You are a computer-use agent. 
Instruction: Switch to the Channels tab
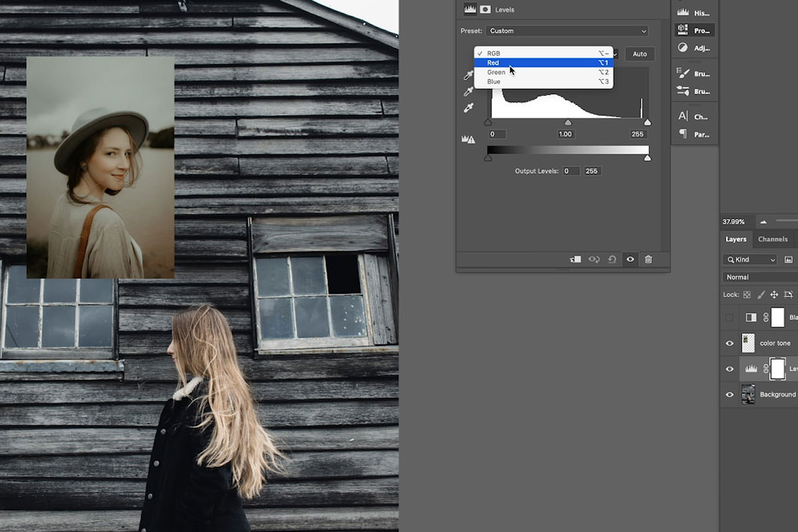point(773,239)
